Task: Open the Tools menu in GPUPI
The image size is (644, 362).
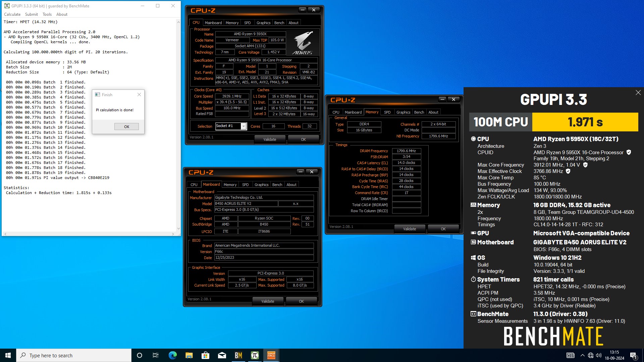Action: pyautogui.click(x=47, y=14)
